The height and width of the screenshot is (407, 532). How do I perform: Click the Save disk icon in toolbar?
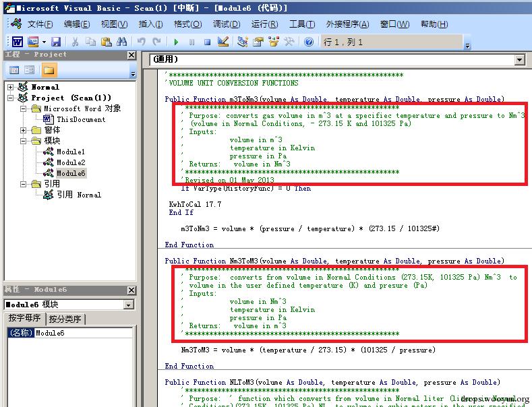[56, 42]
